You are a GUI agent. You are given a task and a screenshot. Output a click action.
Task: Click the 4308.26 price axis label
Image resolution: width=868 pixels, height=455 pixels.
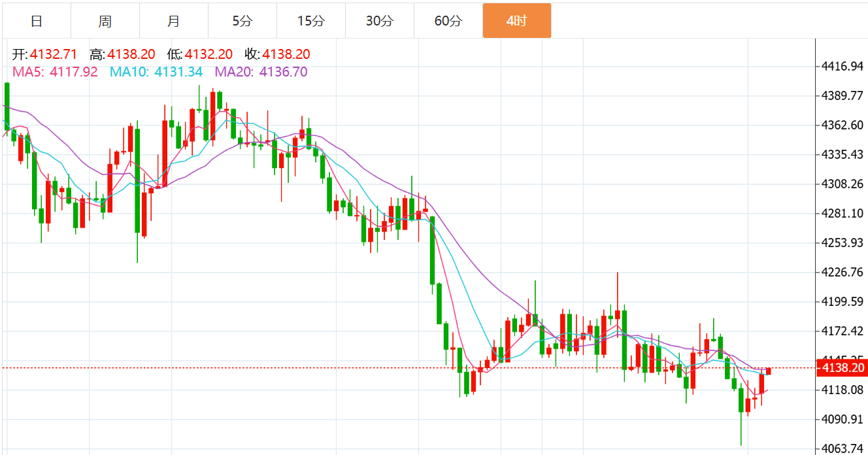843,184
